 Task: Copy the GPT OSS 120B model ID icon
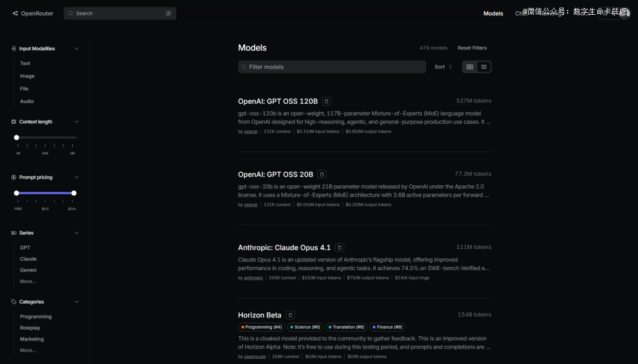(326, 101)
